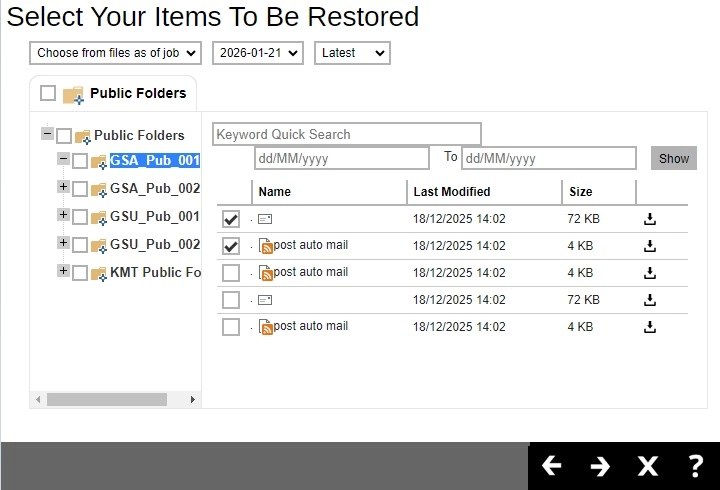
Task: Expand the GSU_Pub_002 tree node
Action: (x=64, y=243)
